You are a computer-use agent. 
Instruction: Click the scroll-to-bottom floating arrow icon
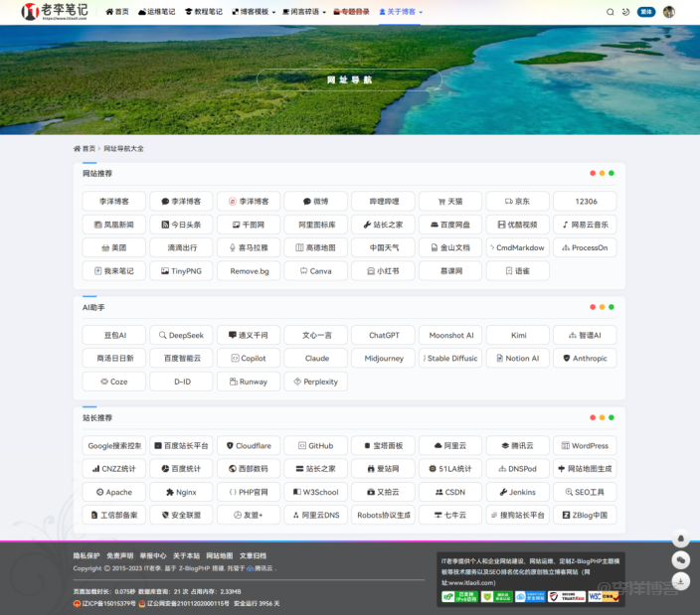click(681, 581)
